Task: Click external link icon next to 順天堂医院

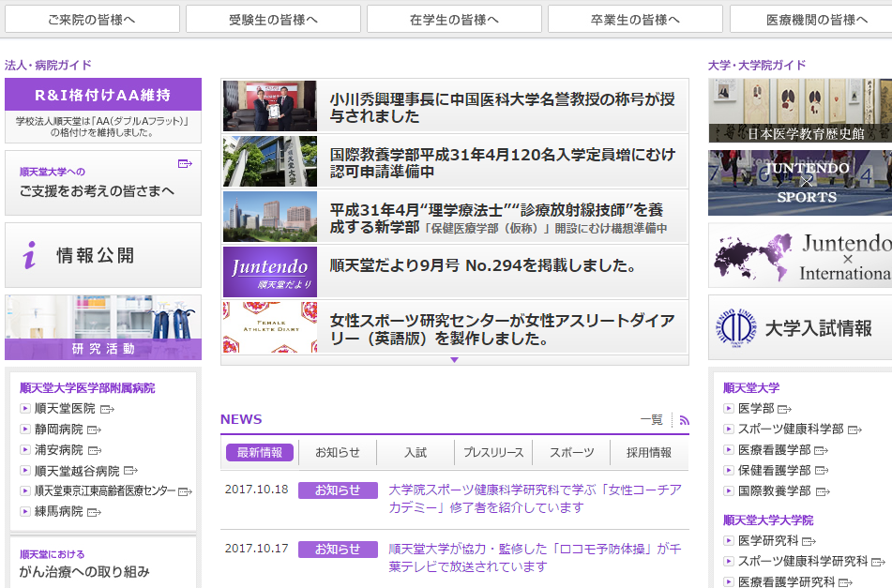Action: coord(107,409)
